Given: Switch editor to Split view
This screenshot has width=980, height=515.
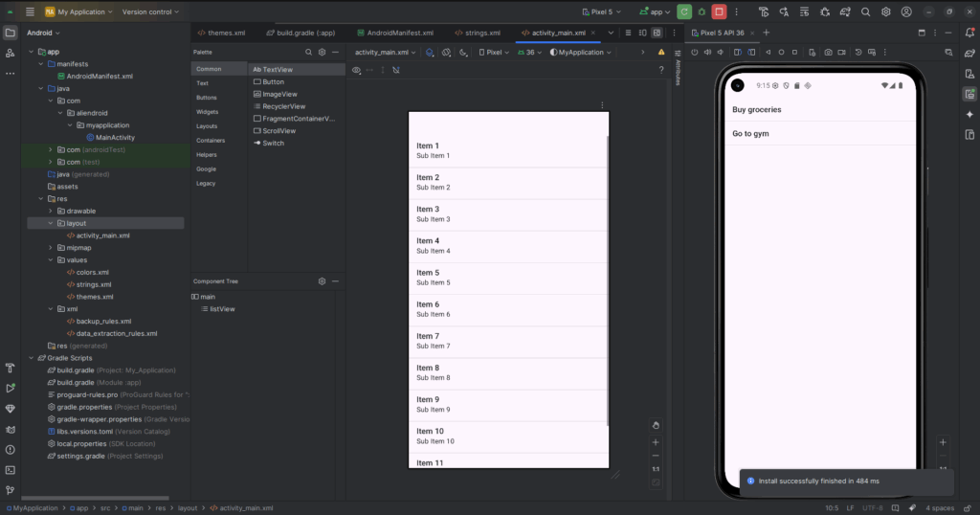Looking at the screenshot, I should click(x=642, y=33).
